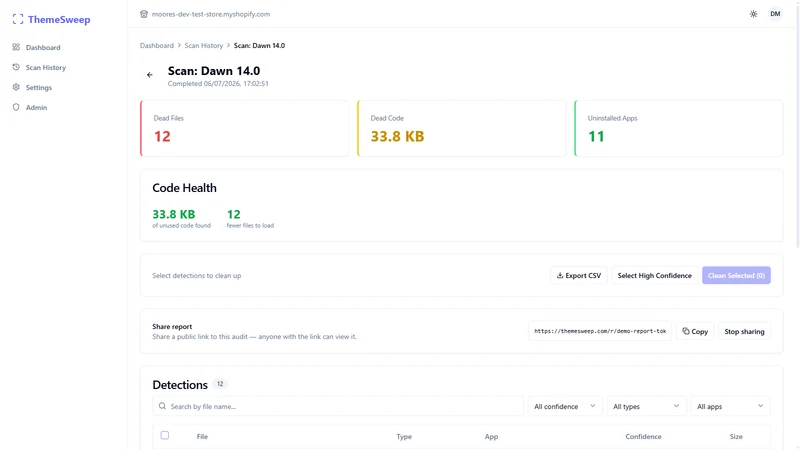Screen dimensions: 800x450
Task: Go to Settings in sidebar
Action: pyautogui.click(x=39, y=87)
